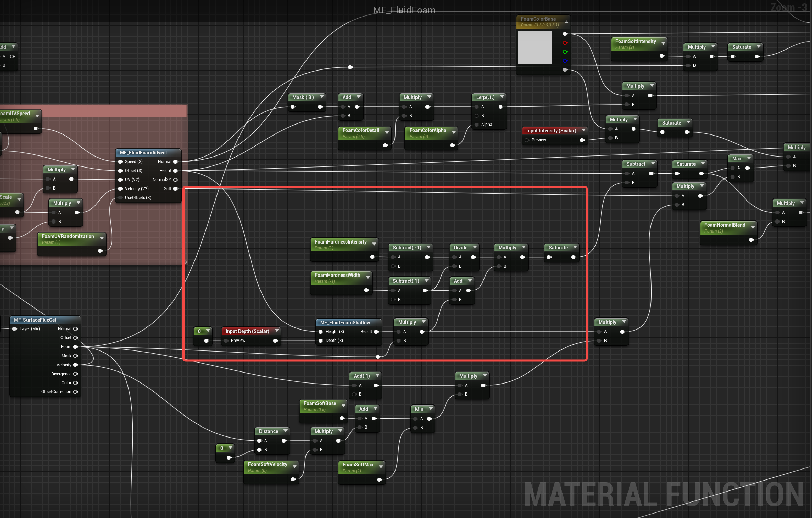This screenshot has height=518, width=812.
Task: Click the FoamColorBase white color preview
Action: pos(535,47)
